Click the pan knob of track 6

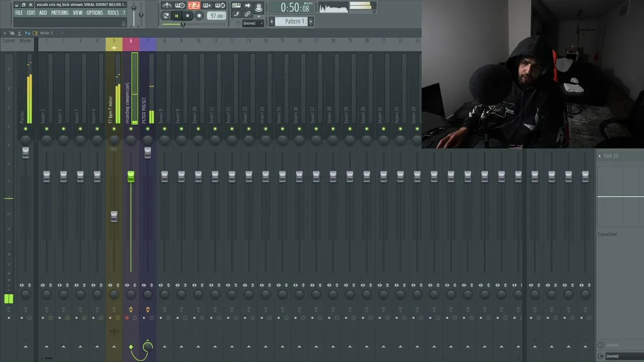pyautogui.click(x=131, y=139)
